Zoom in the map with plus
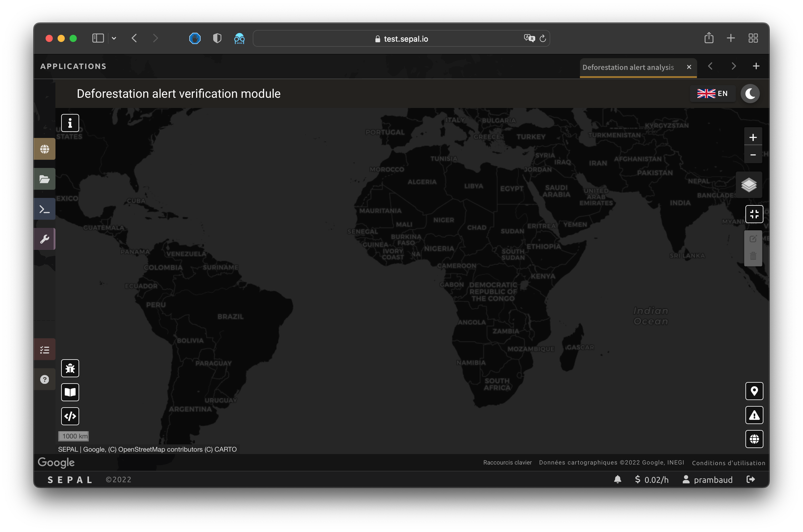The image size is (803, 532). tap(753, 137)
